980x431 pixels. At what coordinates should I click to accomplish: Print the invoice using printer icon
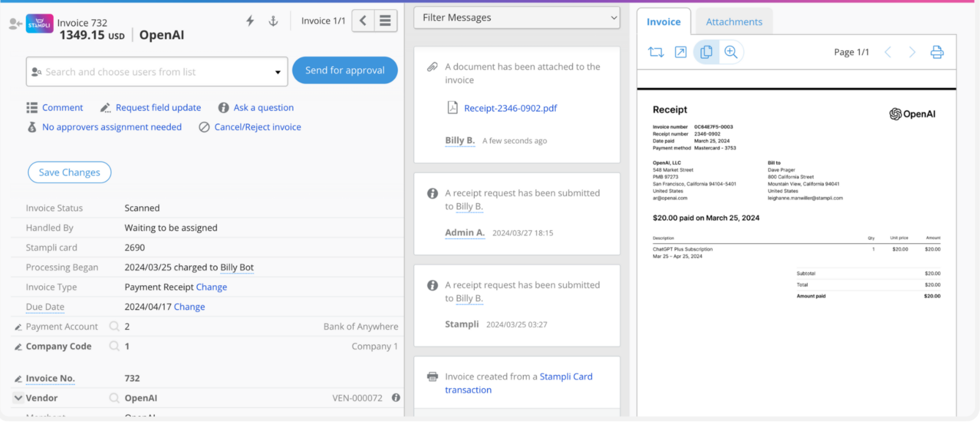937,52
